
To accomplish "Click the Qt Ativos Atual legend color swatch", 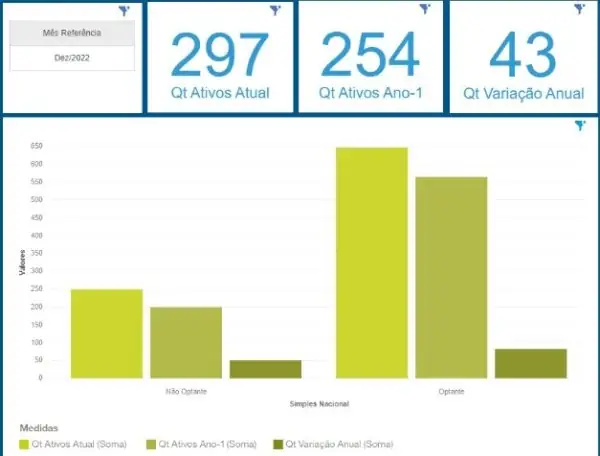I will coord(24,442).
